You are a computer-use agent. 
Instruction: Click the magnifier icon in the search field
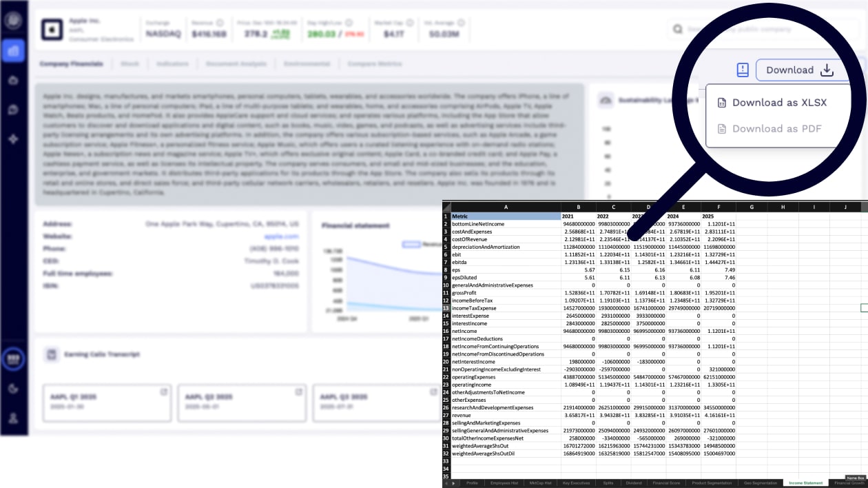pos(678,29)
